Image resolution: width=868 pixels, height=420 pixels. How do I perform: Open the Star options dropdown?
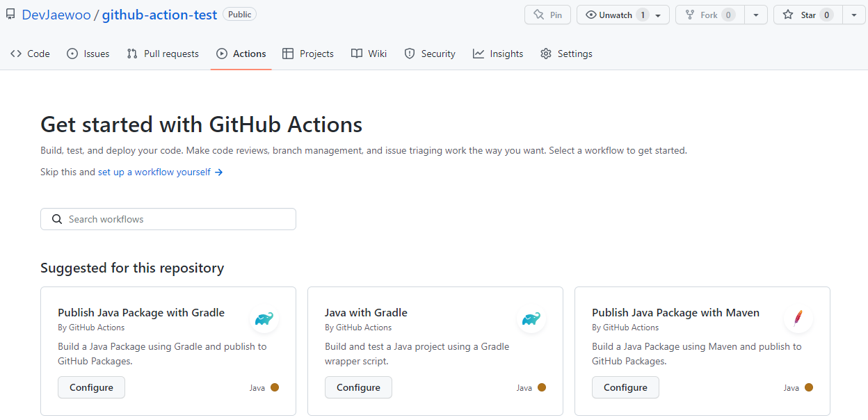click(x=854, y=15)
